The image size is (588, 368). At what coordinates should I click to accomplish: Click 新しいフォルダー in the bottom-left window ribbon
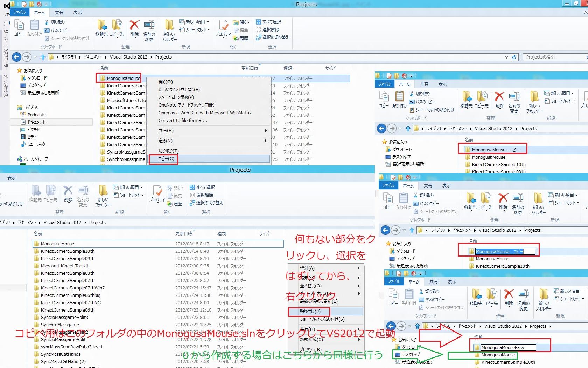(x=103, y=196)
